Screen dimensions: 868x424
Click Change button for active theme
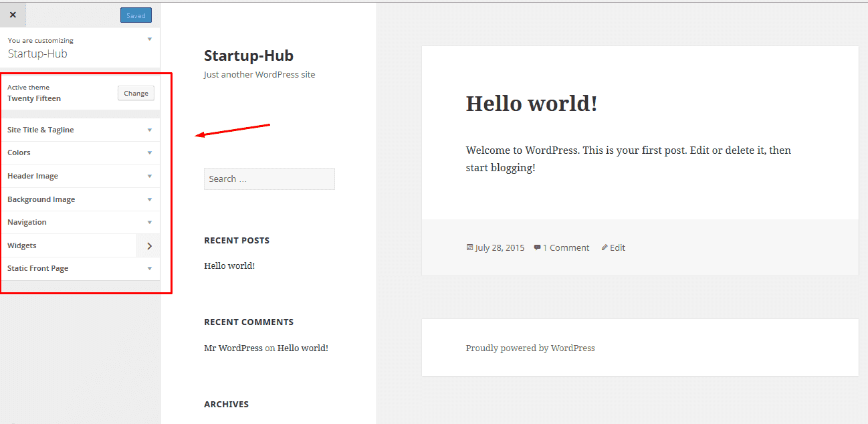coord(136,93)
